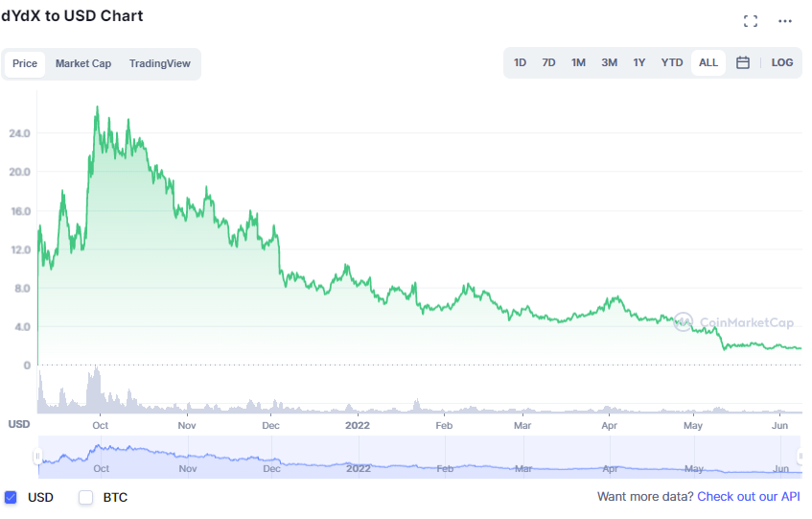Click the price line's sharp December drop
This screenshot has width=812, height=519.
(x=280, y=254)
